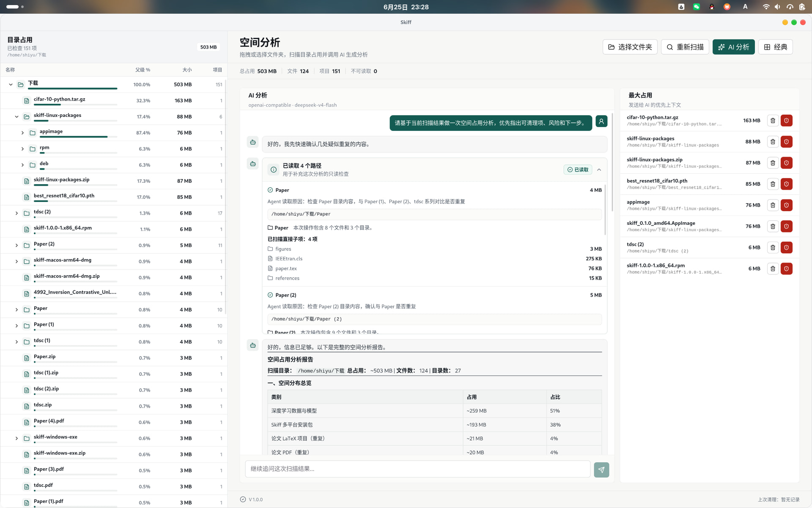The height and width of the screenshot is (508, 812).
Task: Click 重新扫描 to rescan
Action: [685, 47]
